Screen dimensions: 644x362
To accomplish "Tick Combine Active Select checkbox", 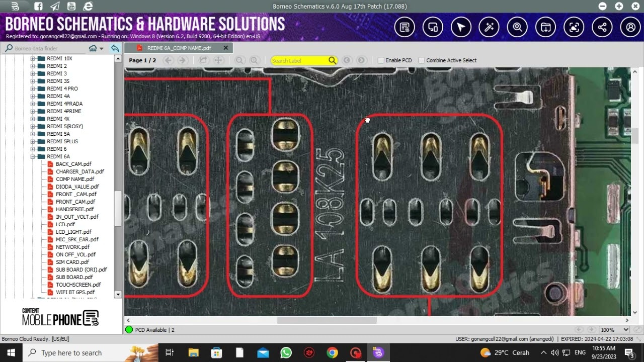I will pyautogui.click(x=422, y=60).
